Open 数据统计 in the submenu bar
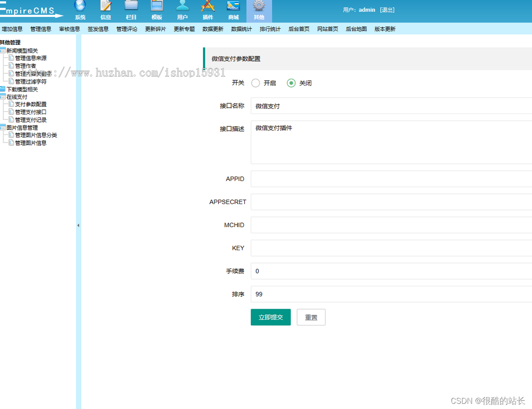532x409 pixels. 242,29
